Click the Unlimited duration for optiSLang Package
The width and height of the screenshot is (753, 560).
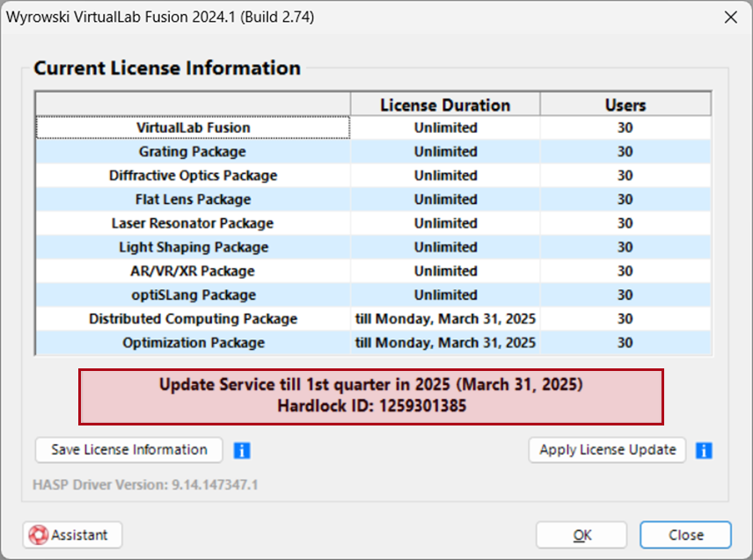(446, 295)
